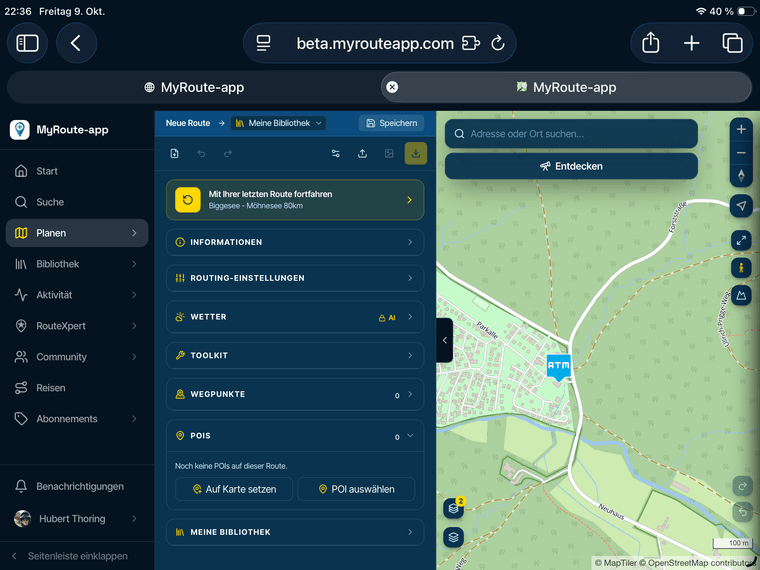The height and width of the screenshot is (570, 760).
Task: Click the upload/export icon in route toolbar
Action: click(x=362, y=154)
